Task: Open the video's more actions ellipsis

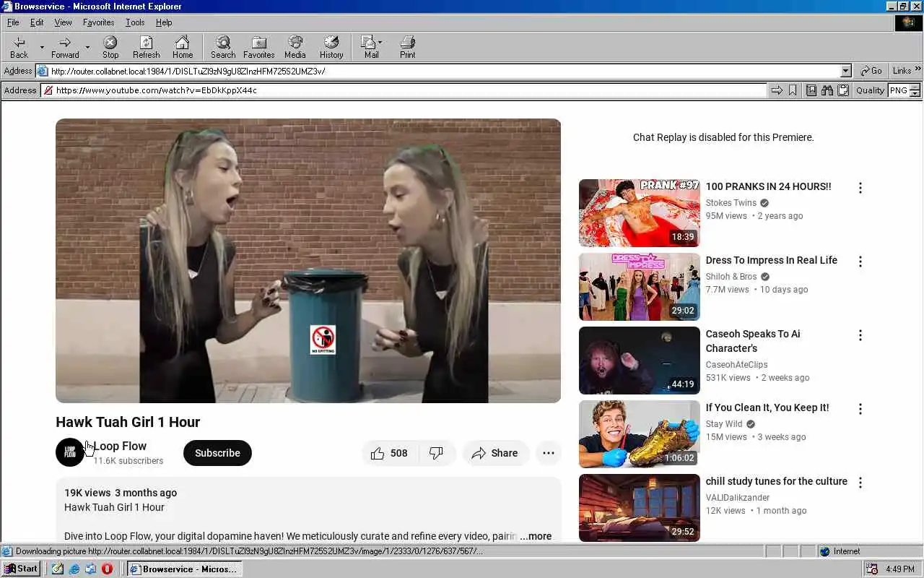Action: pos(549,453)
